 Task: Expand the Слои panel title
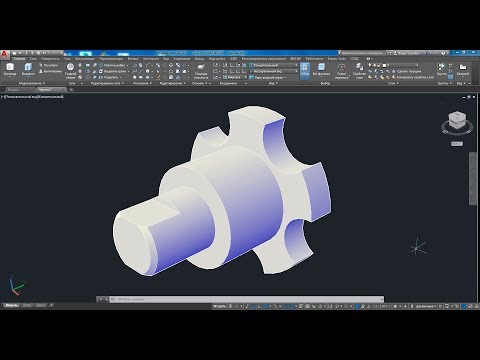(x=393, y=83)
